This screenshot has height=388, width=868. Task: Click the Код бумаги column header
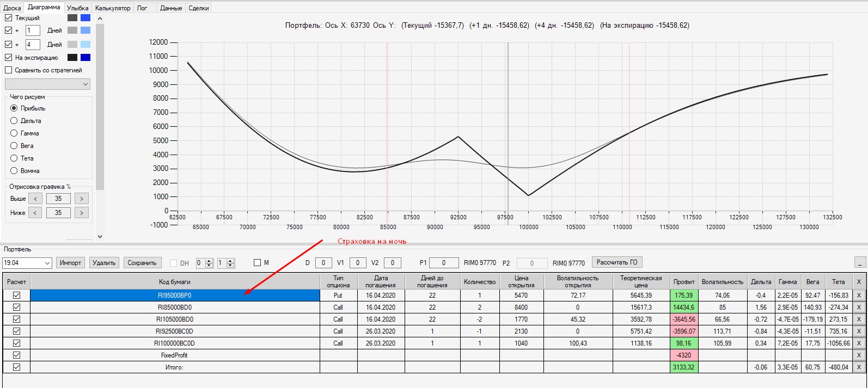(175, 281)
